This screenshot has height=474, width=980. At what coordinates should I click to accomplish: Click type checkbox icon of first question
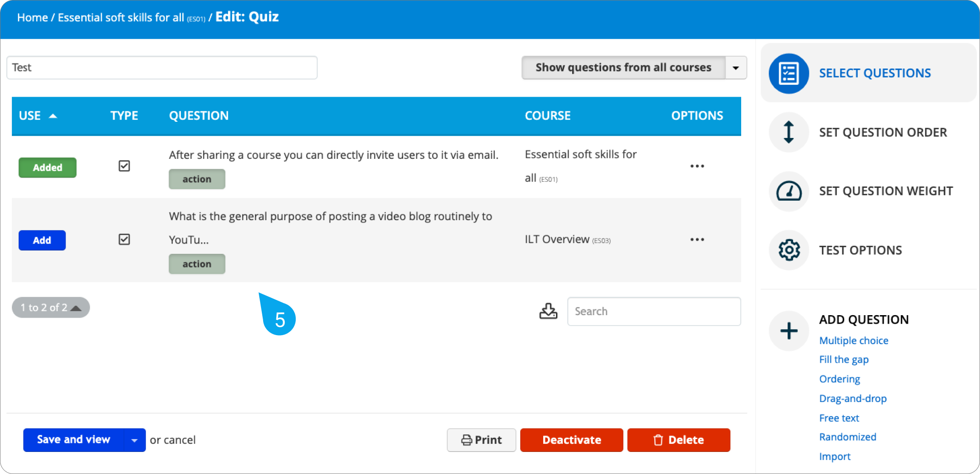click(124, 166)
